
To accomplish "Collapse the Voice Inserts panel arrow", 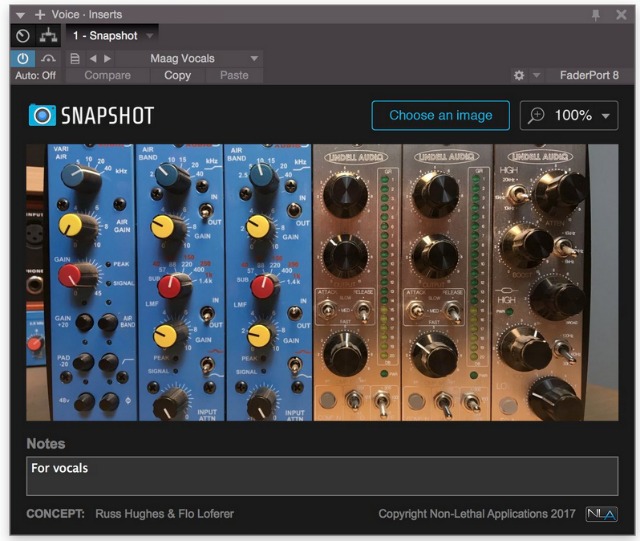I will [20, 15].
